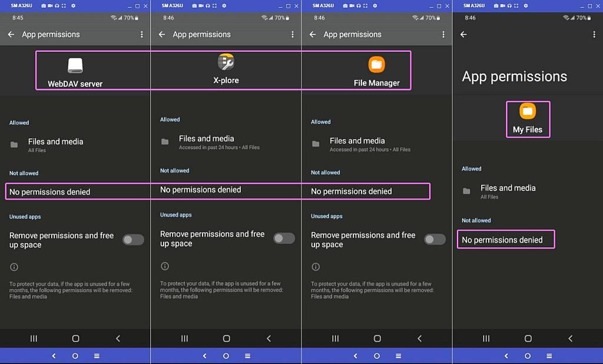Click home circle in My Files window's blue bottom bar

coord(528,356)
